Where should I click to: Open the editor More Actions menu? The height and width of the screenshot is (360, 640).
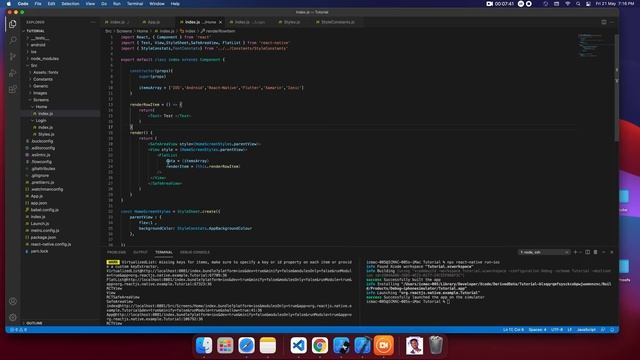(612, 22)
